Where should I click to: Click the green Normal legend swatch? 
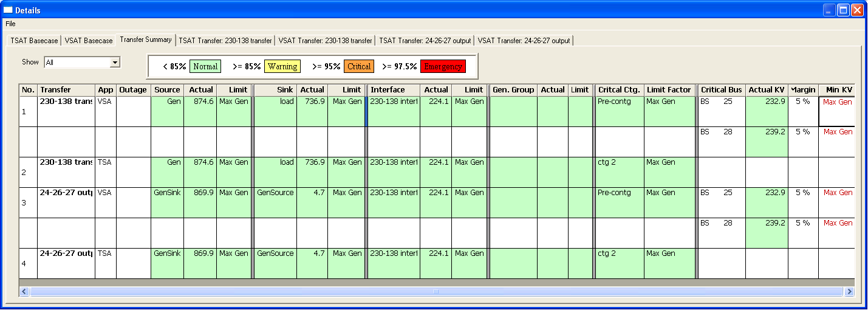tap(205, 66)
